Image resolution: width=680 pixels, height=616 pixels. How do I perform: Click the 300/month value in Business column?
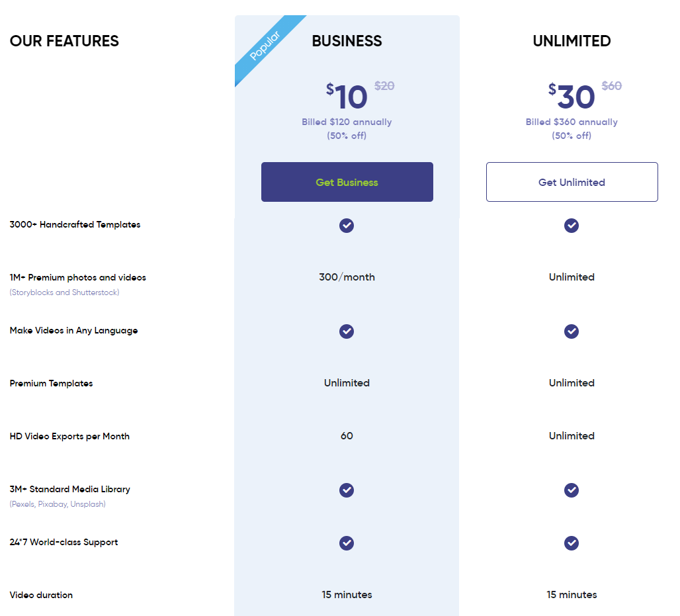tap(347, 277)
